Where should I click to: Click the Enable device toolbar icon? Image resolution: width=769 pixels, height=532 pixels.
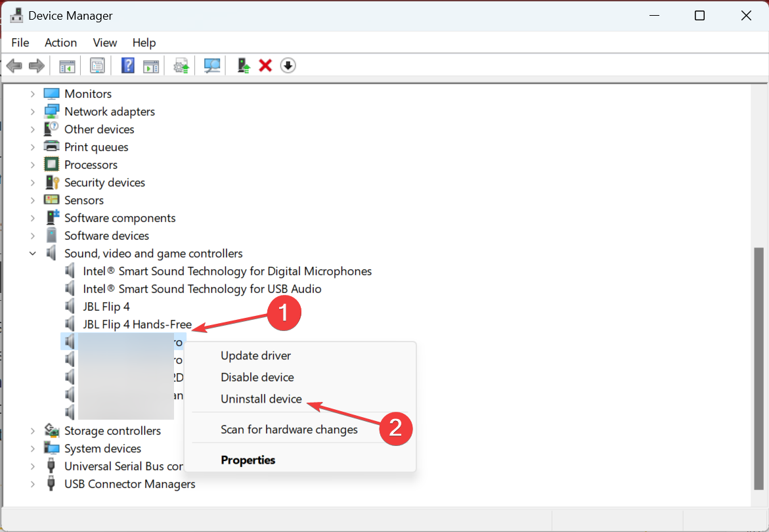click(243, 65)
